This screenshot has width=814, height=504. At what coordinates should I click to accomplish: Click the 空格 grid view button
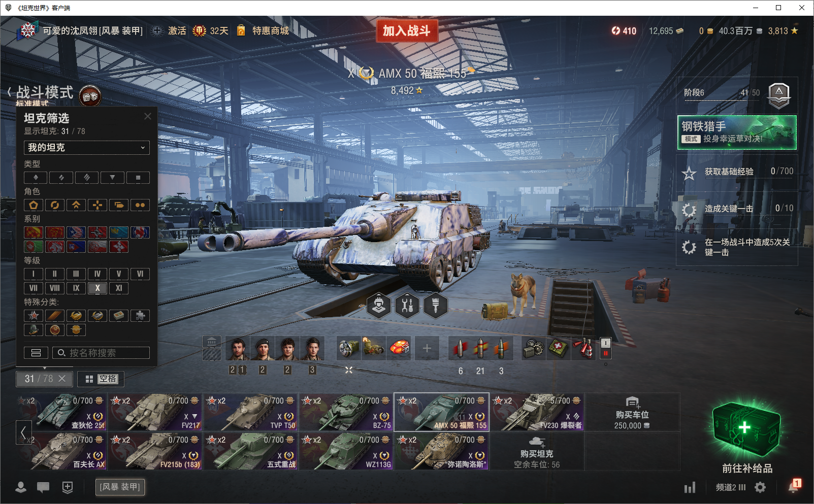pyautogui.click(x=101, y=379)
